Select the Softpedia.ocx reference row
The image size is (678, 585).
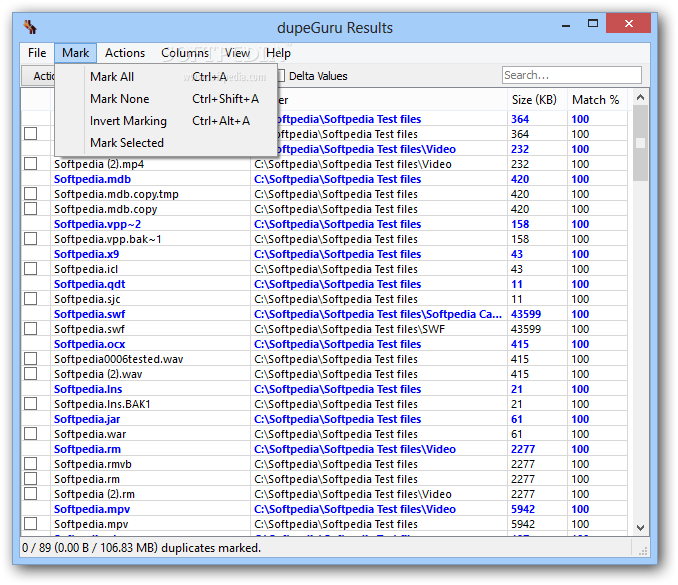(x=324, y=344)
